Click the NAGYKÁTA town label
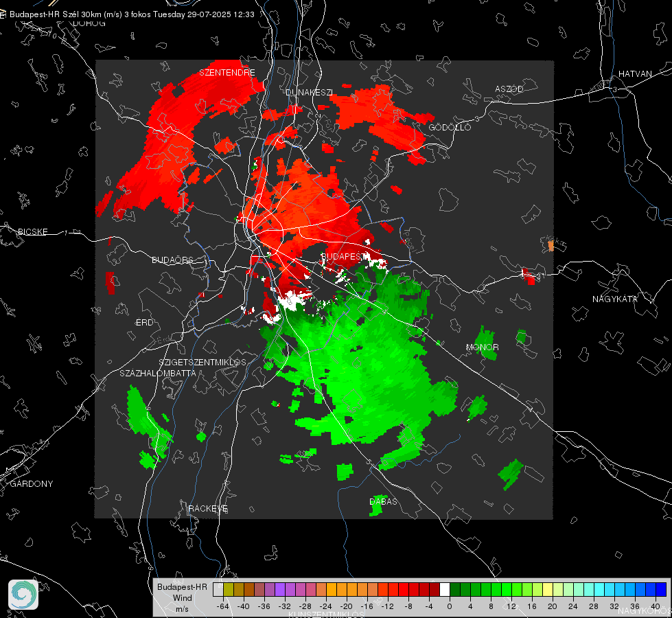Image resolution: width=672 pixels, height=618 pixels. coord(615,299)
